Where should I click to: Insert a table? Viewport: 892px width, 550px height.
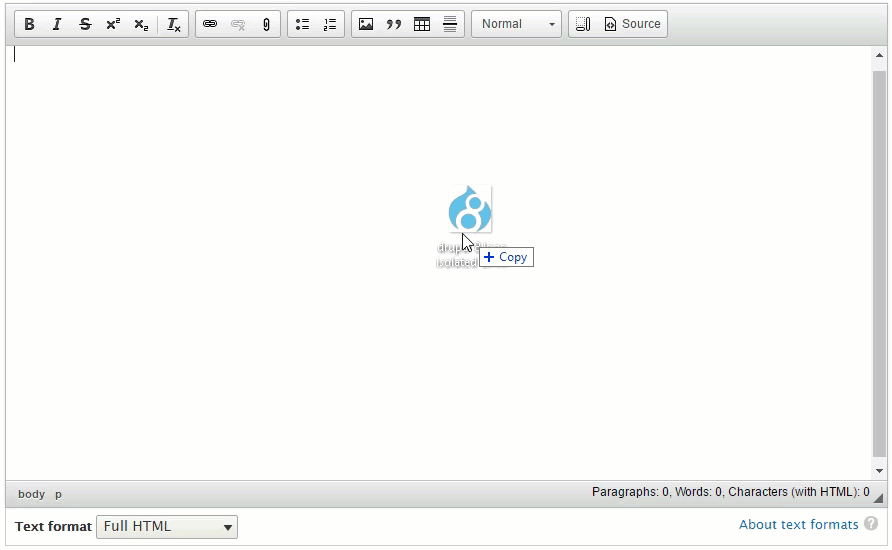(422, 24)
